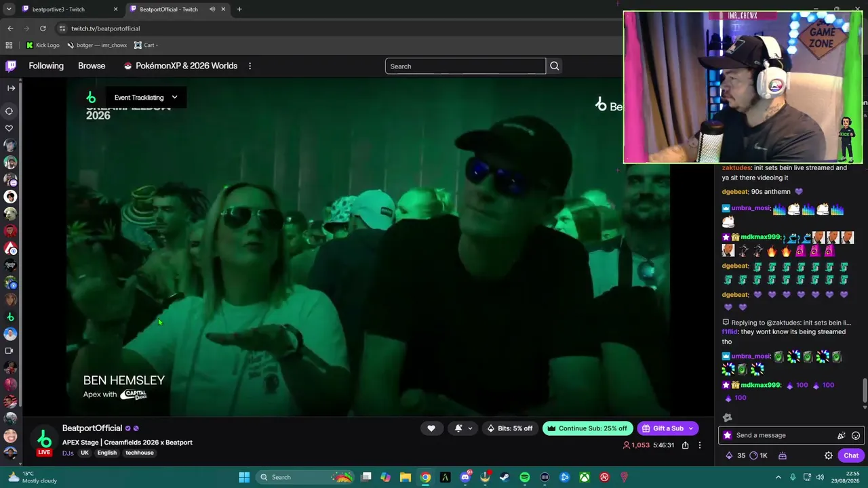Select the BeatportOfficial browser tab
Viewport: 868px width, 488px height.
(x=168, y=9)
